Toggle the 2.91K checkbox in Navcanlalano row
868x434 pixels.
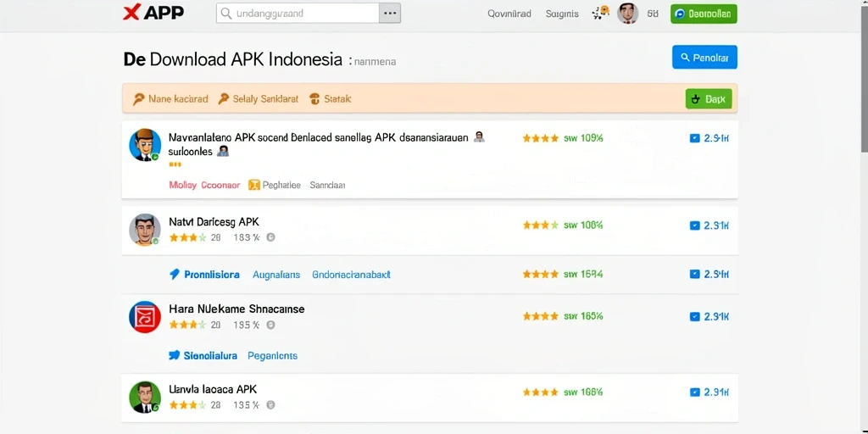(x=695, y=138)
